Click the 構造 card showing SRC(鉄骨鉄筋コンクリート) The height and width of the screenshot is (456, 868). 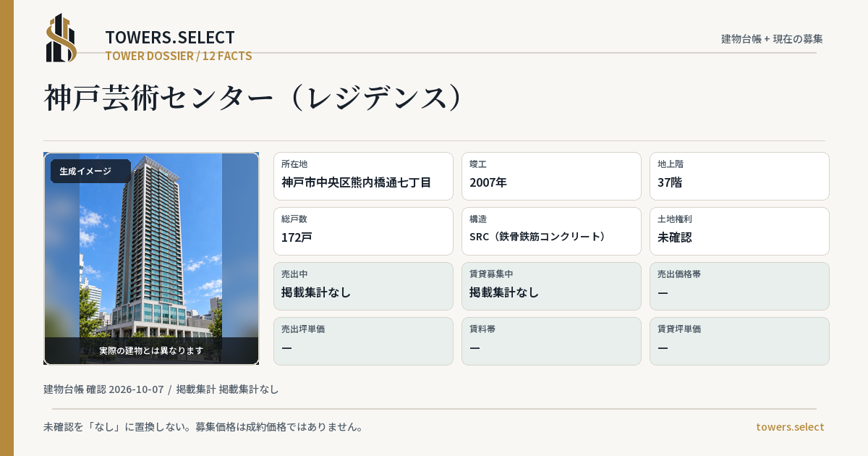click(551, 231)
